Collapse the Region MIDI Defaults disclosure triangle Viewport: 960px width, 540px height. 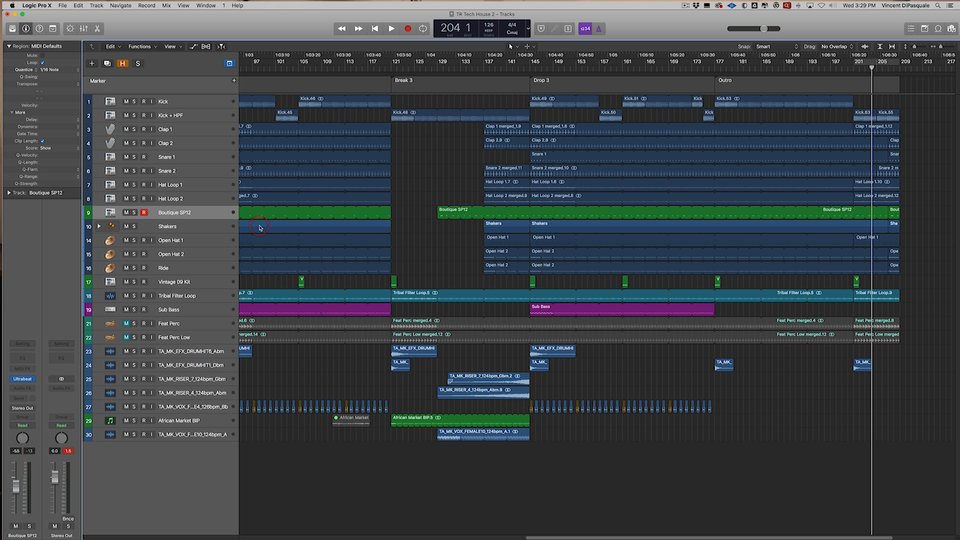point(9,46)
